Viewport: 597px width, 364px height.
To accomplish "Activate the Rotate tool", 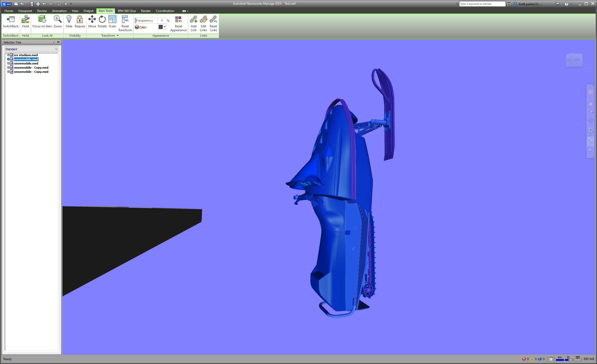I will pyautogui.click(x=102, y=22).
